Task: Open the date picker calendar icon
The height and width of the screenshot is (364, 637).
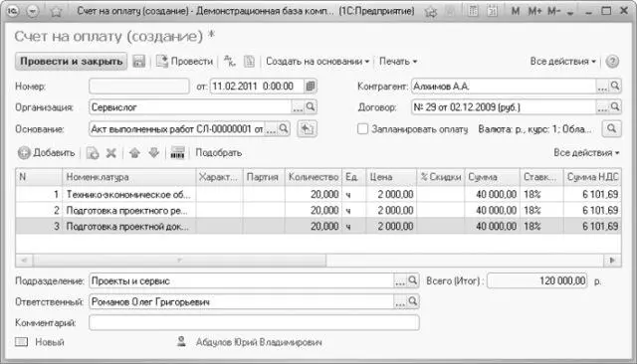Action: pos(311,87)
